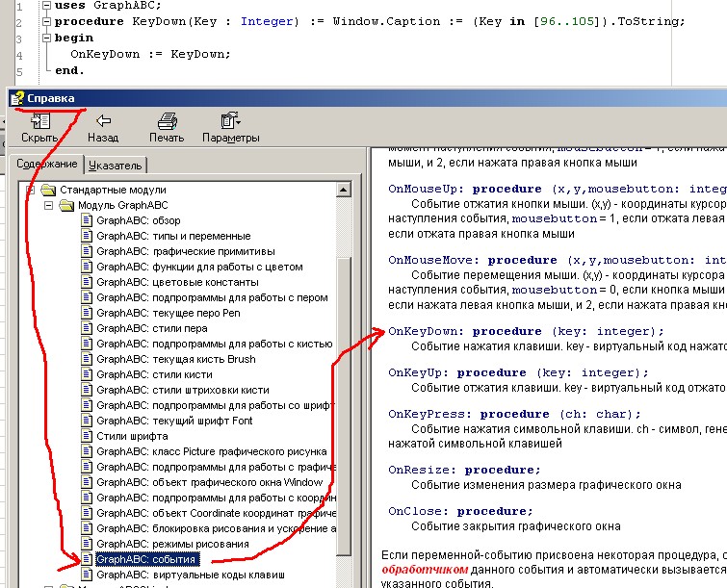Open the Стили шрифта topic

point(131,437)
